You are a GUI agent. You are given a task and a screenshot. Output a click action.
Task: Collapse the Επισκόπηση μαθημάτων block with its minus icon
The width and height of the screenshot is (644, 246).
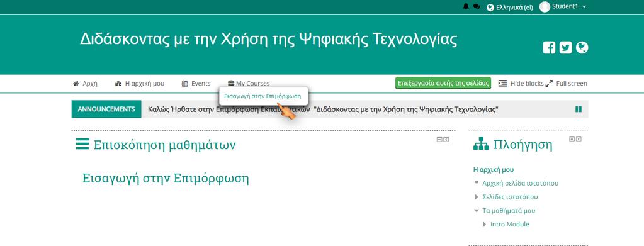(439, 140)
